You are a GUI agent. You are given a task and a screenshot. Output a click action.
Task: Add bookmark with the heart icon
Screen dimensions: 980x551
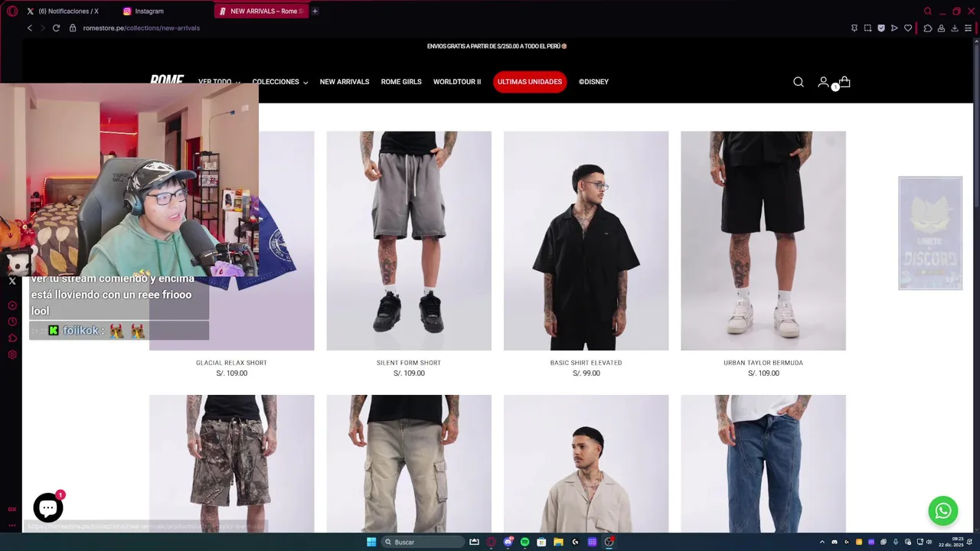[908, 28]
